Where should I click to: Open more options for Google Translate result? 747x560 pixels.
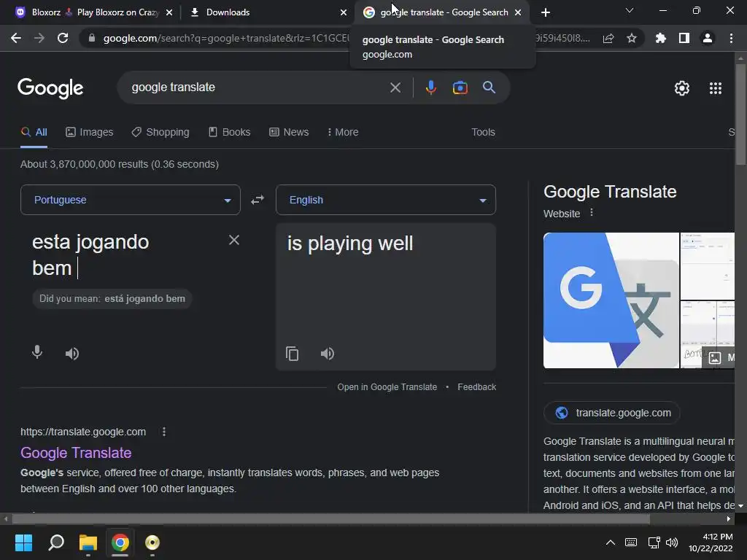pos(164,432)
